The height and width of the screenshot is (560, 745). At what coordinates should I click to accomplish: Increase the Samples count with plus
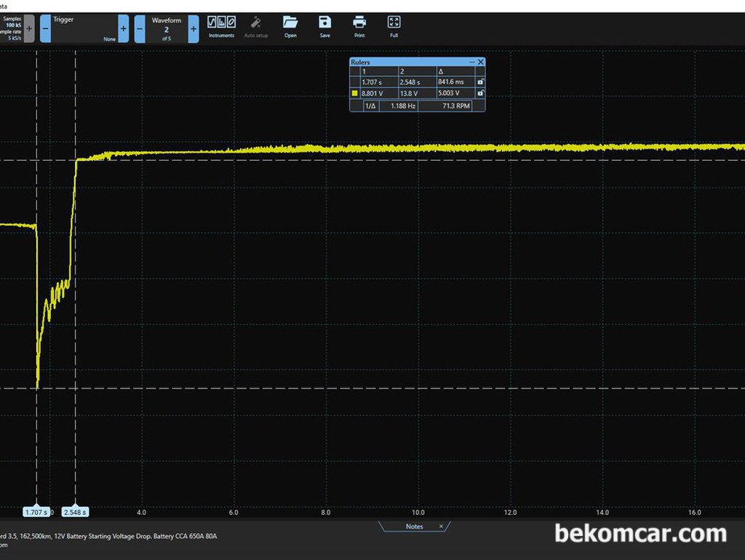coord(29,28)
